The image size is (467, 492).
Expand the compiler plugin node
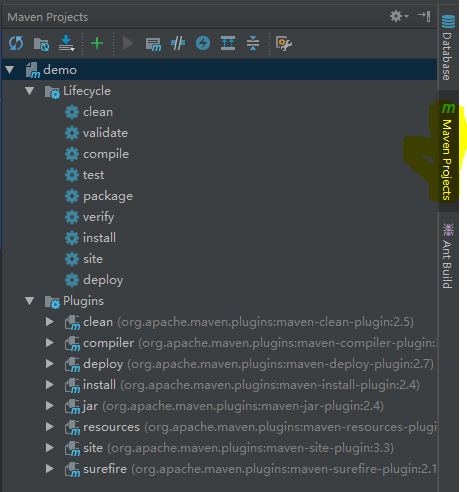pyautogui.click(x=50, y=343)
